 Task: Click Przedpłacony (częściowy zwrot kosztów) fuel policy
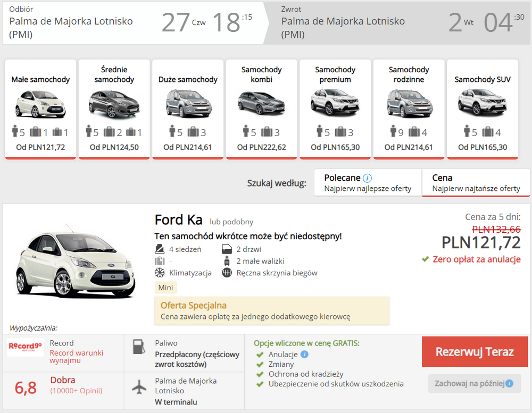coord(197,359)
